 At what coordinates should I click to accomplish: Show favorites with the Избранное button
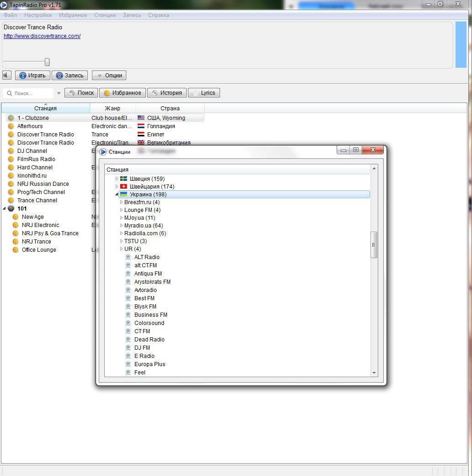[123, 92]
